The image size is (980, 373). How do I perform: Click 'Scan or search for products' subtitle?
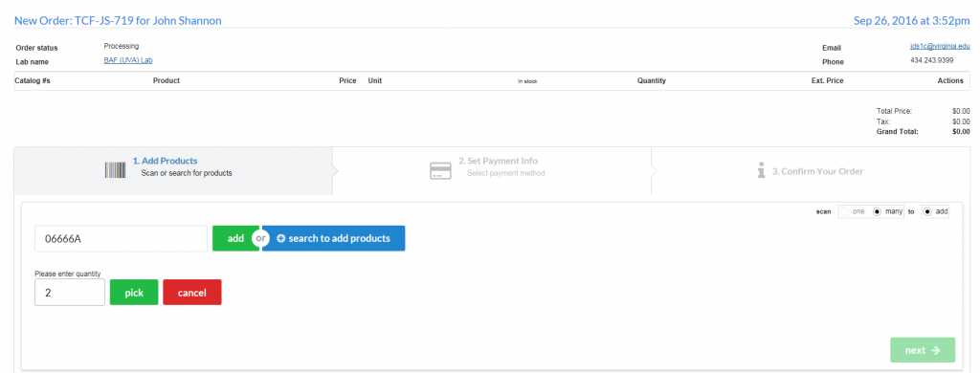[187, 173]
